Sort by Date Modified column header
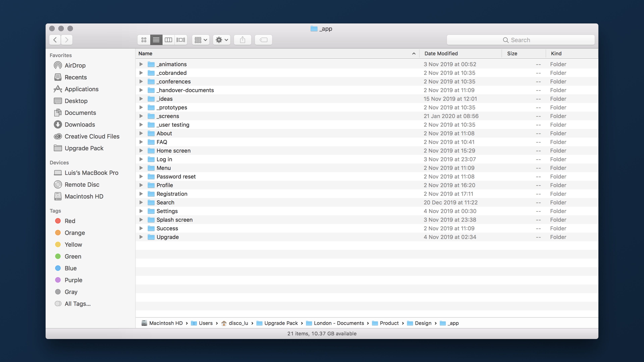The image size is (644, 362). point(441,53)
